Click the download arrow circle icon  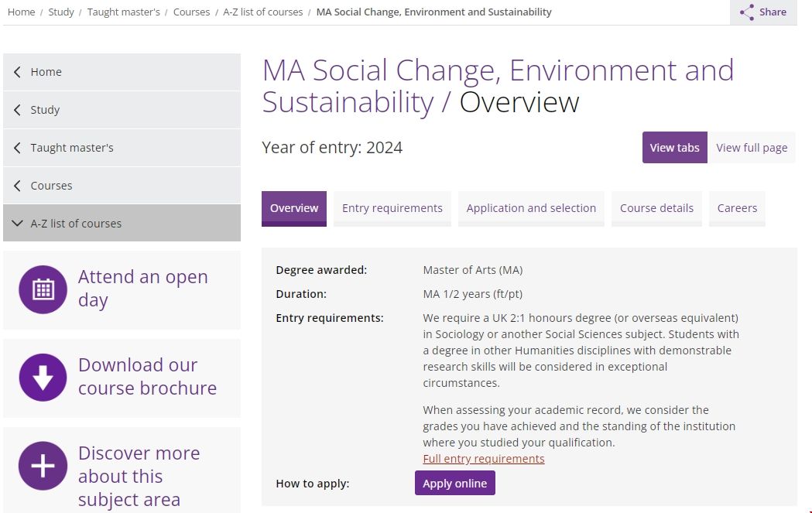43,378
